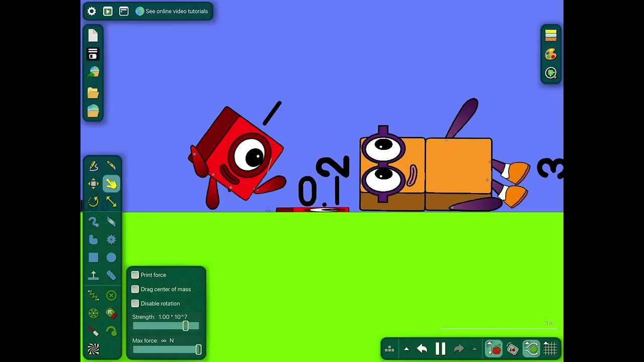This screenshot has width=644, height=362.
Task: Redo the last undone action
Action: tap(459, 349)
